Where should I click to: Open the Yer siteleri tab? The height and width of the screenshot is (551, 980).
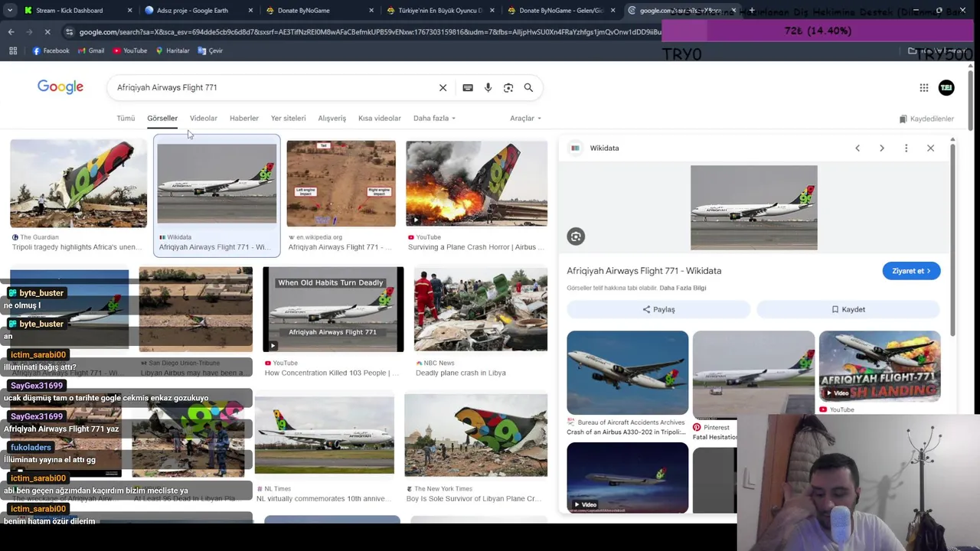pyautogui.click(x=288, y=119)
